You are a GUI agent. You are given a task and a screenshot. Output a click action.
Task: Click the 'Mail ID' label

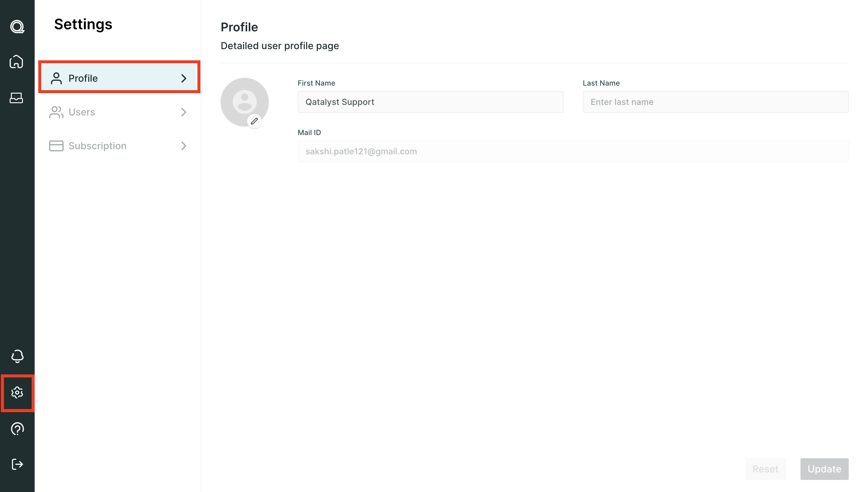[309, 132]
